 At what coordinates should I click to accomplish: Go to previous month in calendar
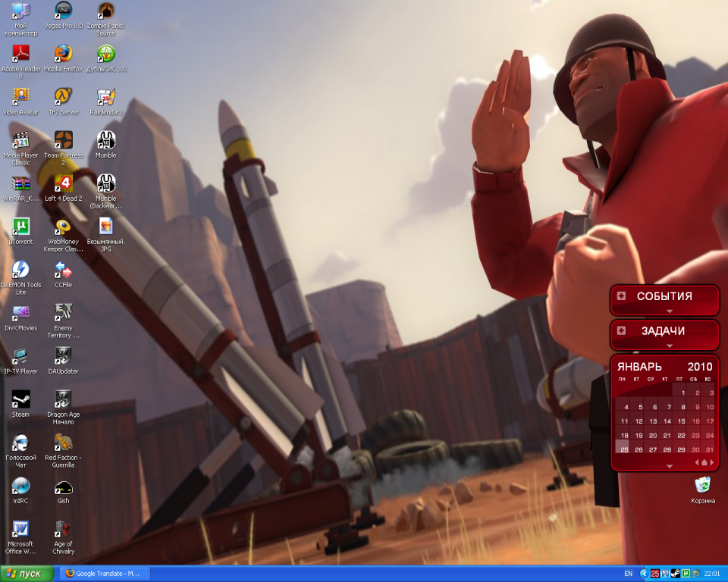[x=696, y=462]
